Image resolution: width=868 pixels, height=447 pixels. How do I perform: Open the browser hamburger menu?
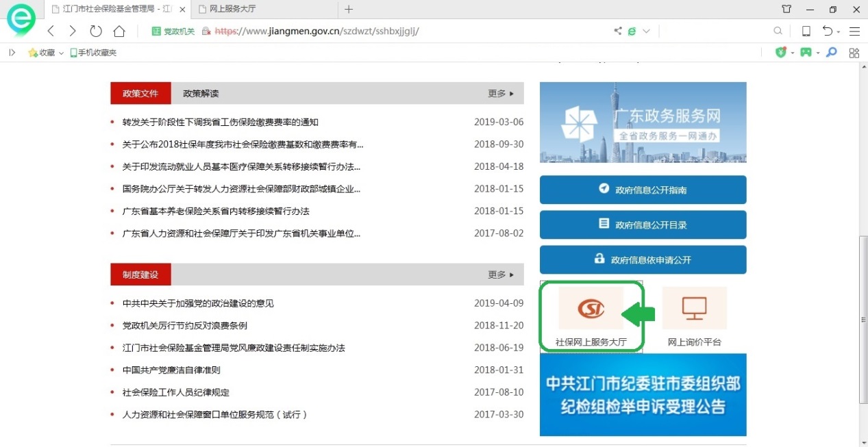point(854,31)
